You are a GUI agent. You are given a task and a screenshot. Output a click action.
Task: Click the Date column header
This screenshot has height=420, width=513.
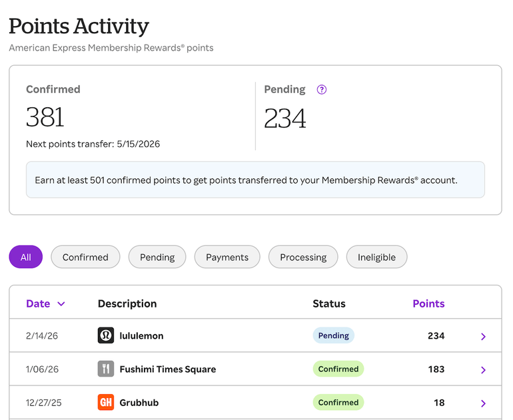pos(38,304)
